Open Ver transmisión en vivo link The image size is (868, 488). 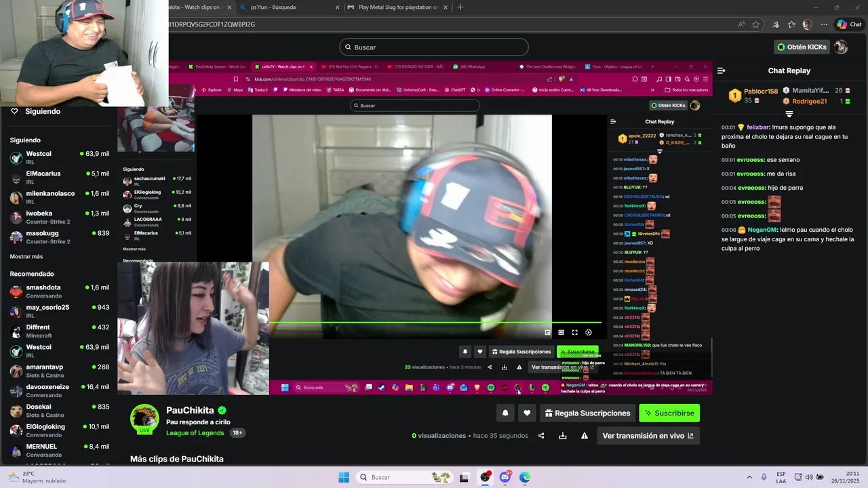pyautogui.click(x=648, y=436)
